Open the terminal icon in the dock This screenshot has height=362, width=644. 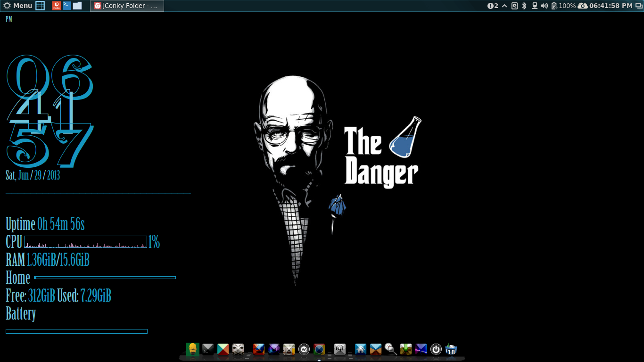click(x=208, y=349)
